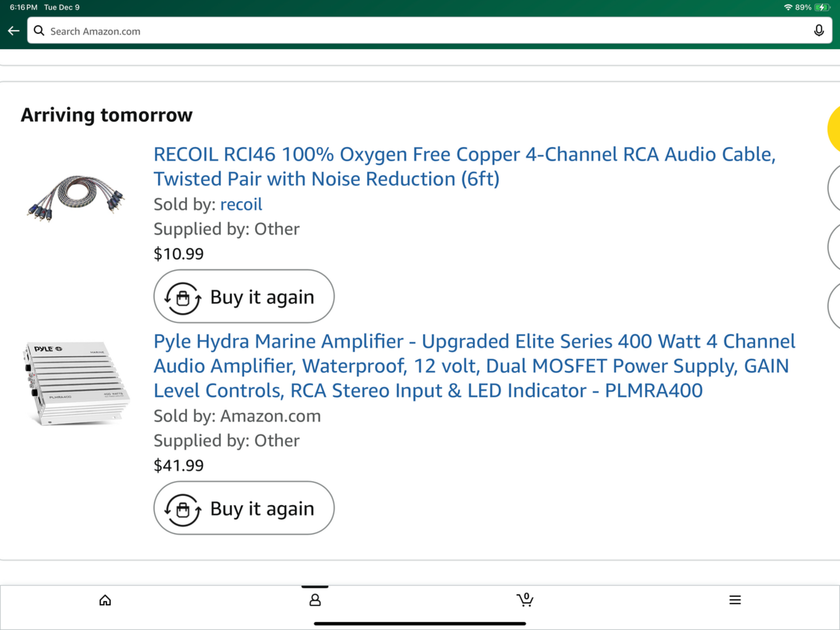Tap the Pyle amplifier product thumbnail
Screen dimensions: 840x630
coord(76,383)
